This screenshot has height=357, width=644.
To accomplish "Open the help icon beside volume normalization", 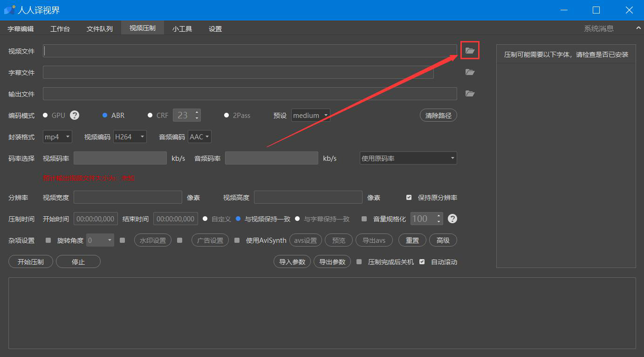I will pyautogui.click(x=452, y=219).
